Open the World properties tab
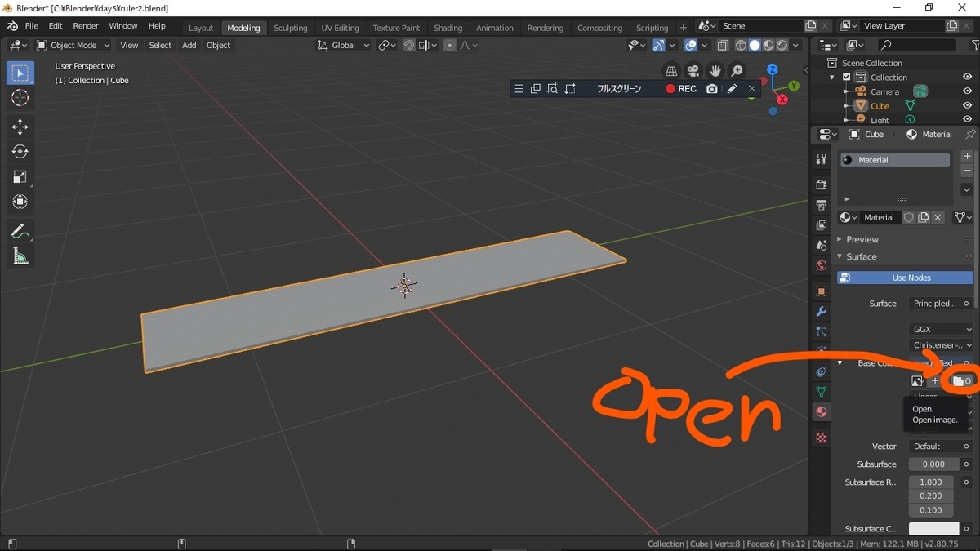The image size is (980, 551). (x=822, y=266)
